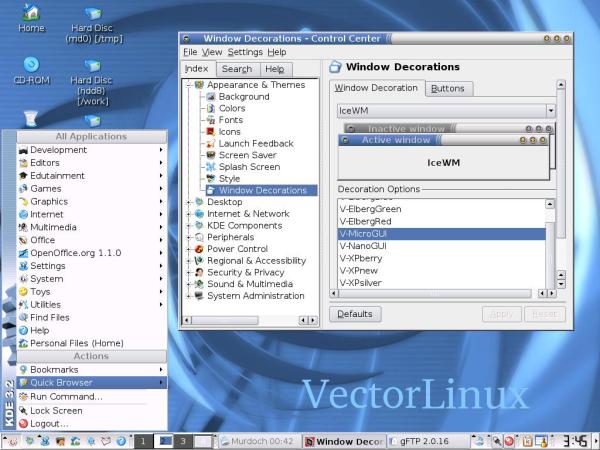Viewport: 600px width, 450px height.
Task: Click the theme list horizontal scrollbar
Action: (443, 293)
